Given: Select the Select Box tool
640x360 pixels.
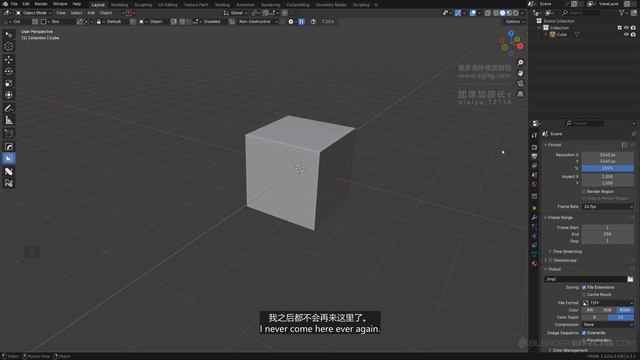Looking at the screenshot, I should [9, 35].
